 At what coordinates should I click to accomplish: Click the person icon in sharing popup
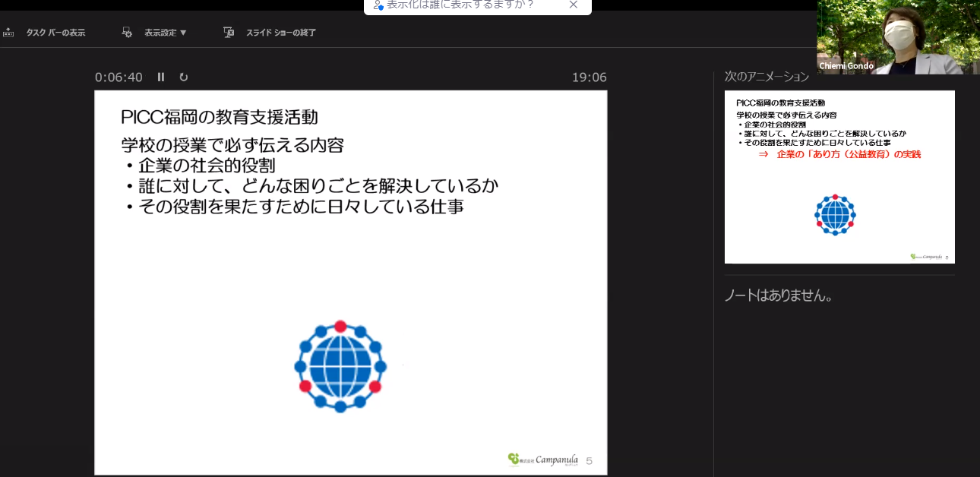378,5
